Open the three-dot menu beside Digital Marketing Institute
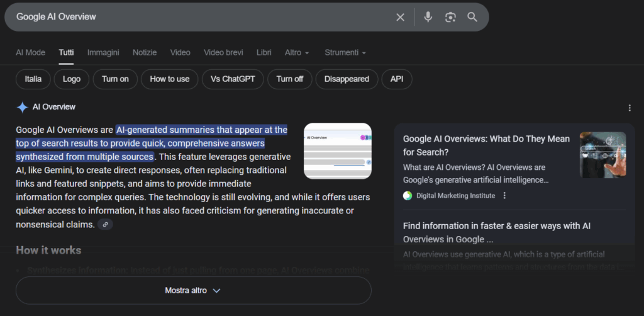This screenshot has width=644, height=316. [x=505, y=196]
